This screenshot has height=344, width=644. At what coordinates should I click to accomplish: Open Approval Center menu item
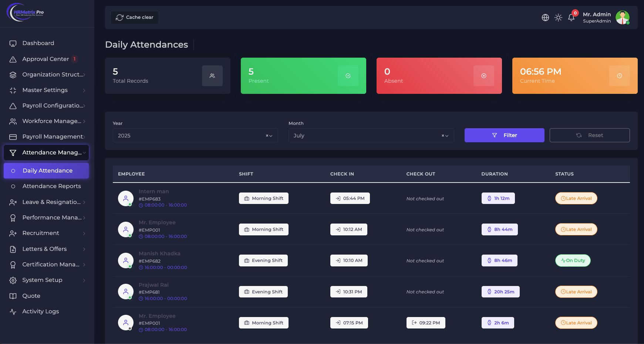tap(47, 59)
